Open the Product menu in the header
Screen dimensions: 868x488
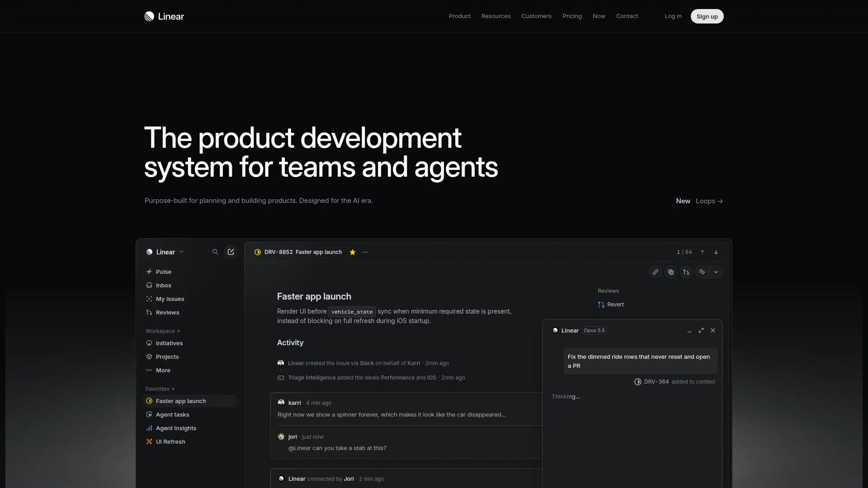[x=459, y=16]
